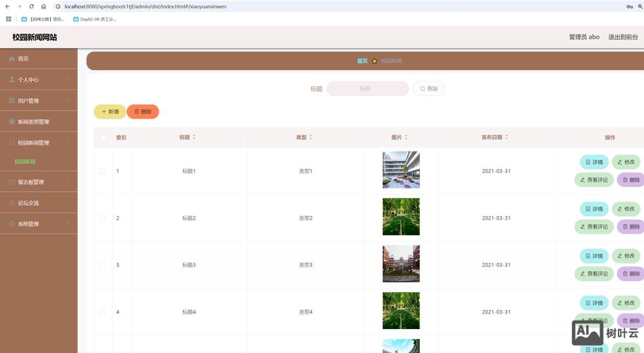
Task: Expand the 新闻类型管理 submenu arrow
Action: [68, 121]
